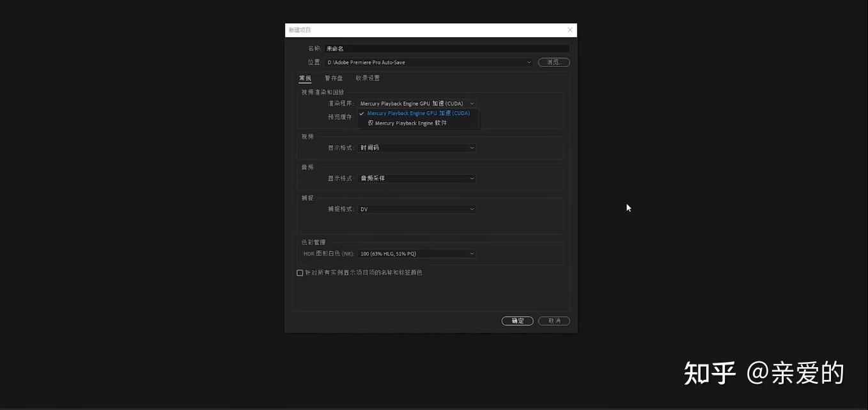This screenshot has height=410, width=868.
Task: Select the 常规 tab
Action: [x=305, y=77]
